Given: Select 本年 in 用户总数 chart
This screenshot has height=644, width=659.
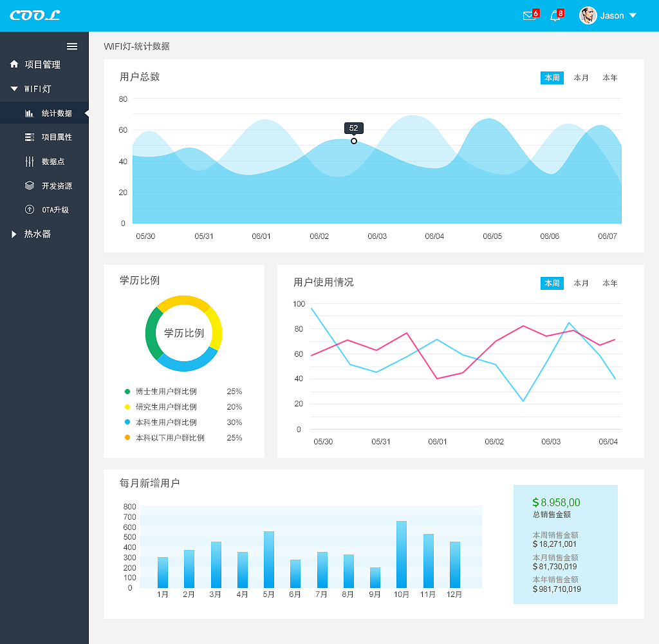Looking at the screenshot, I should tap(610, 78).
